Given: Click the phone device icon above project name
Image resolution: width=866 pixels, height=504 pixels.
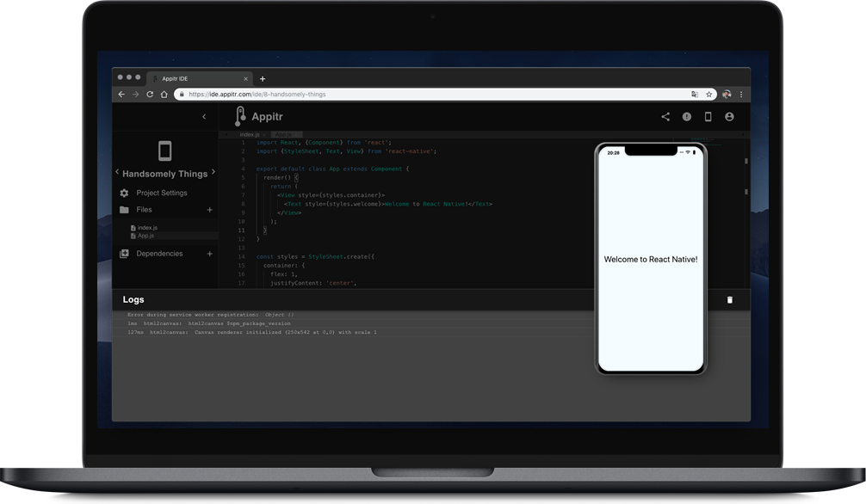Looking at the screenshot, I should click(164, 151).
